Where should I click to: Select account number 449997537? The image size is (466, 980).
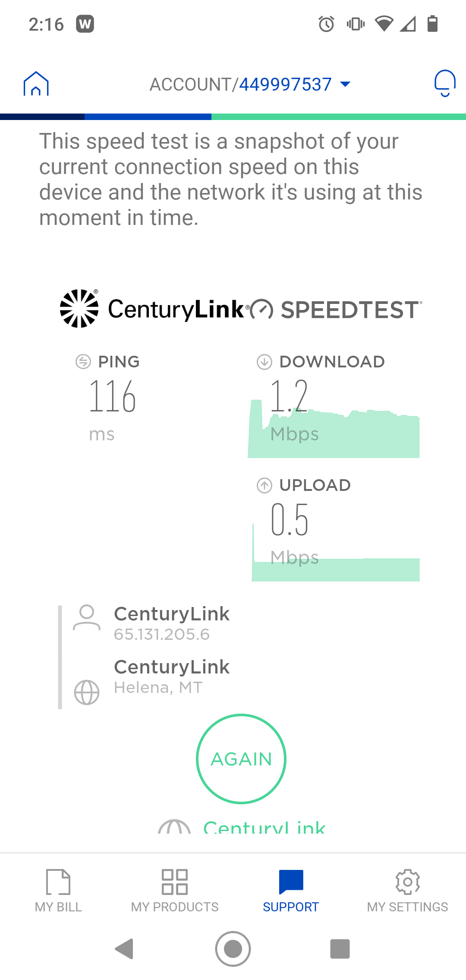285,85
